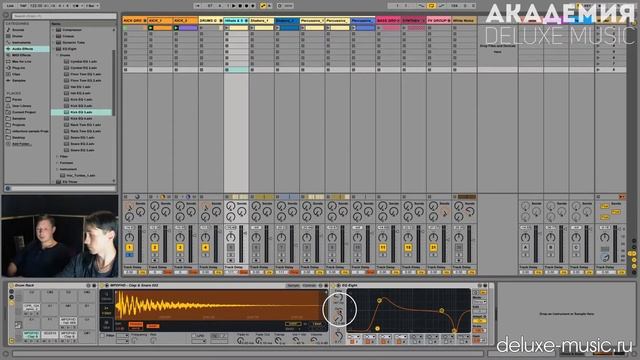Viewport: 640px width, 360px height.
Task: Open the Instruments category in browser
Action: click(x=21, y=42)
